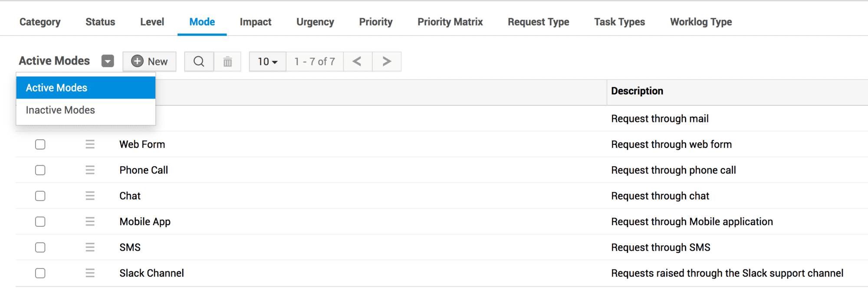868x288 pixels.
Task: Switch to the Priority Matrix tab
Action: (x=450, y=22)
